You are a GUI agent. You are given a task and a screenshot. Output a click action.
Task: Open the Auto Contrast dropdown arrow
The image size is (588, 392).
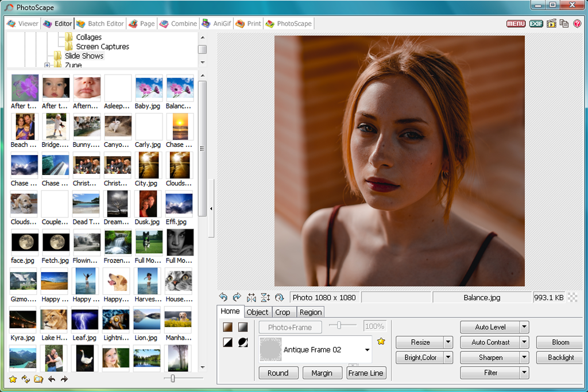coord(524,342)
